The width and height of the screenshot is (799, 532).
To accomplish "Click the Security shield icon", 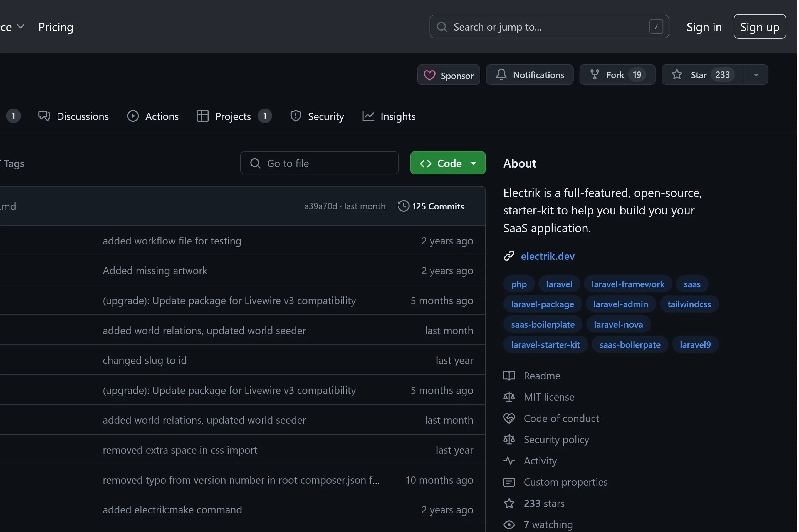I will (295, 116).
